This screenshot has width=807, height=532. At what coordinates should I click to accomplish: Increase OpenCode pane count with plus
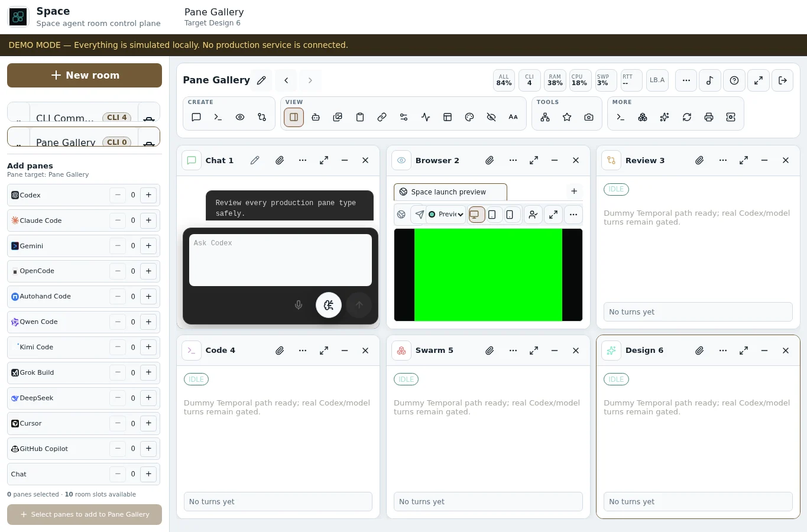pyautogui.click(x=149, y=271)
